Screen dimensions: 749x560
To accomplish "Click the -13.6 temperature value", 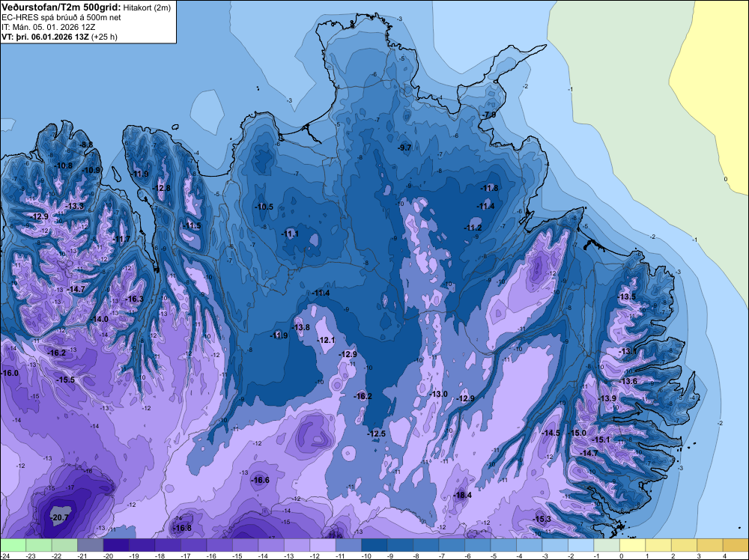I will 628,381.
